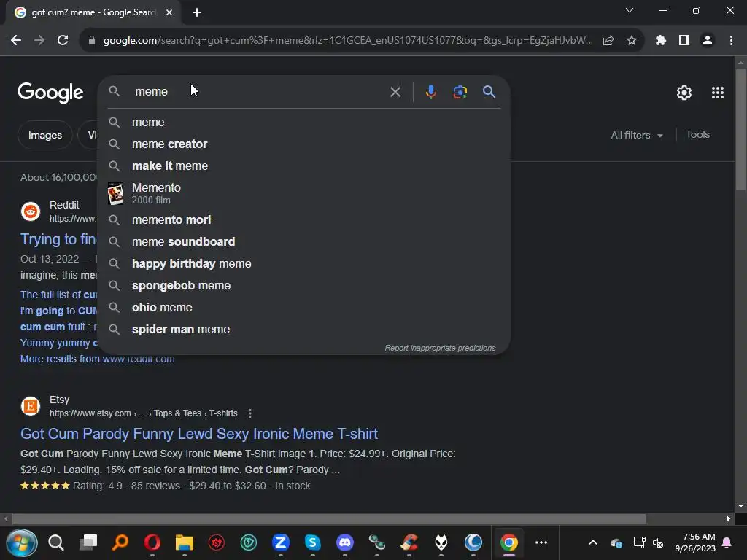Open the Chrome profile avatar menu
This screenshot has width=747, height=560.
pos(708,41)
